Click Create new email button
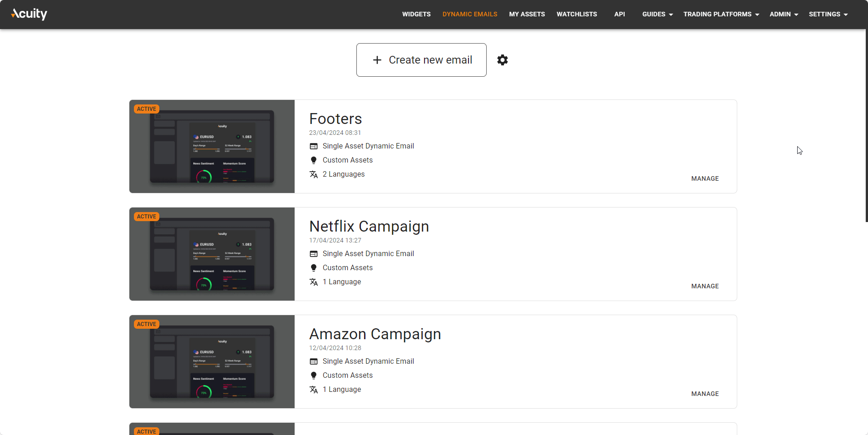868x435 pixels. click(421, 60)
